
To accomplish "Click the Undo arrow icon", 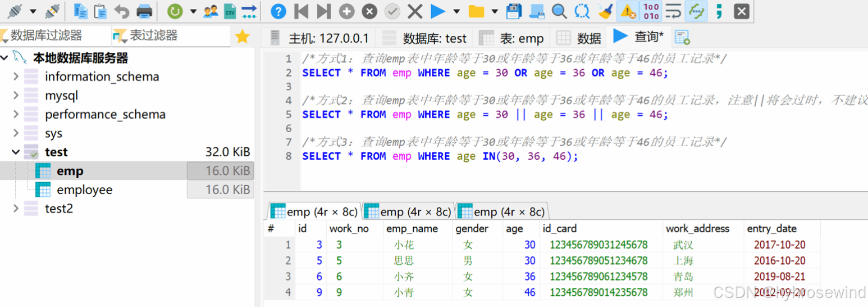I will 121,11.
